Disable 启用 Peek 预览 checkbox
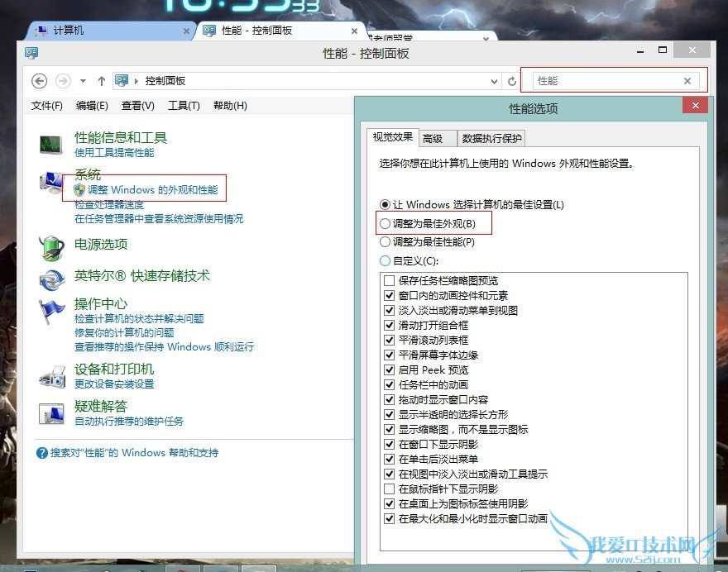Screen dimensions: 728x572 (x=389, y=369)
